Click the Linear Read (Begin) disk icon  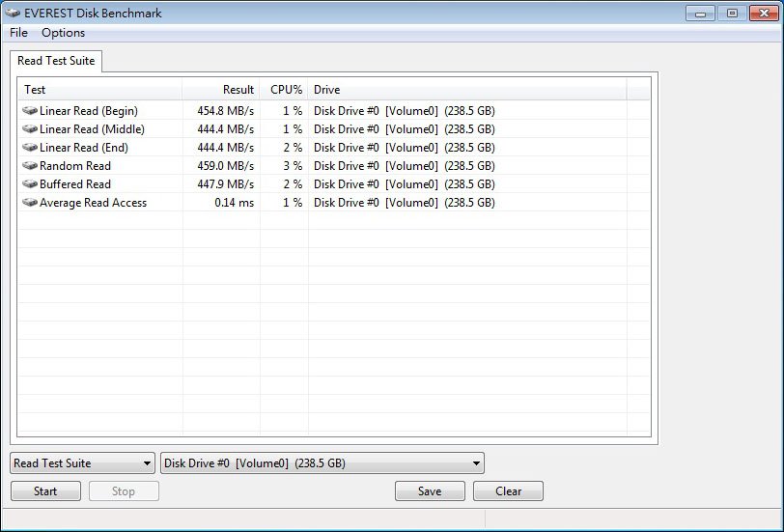point(30,110)
